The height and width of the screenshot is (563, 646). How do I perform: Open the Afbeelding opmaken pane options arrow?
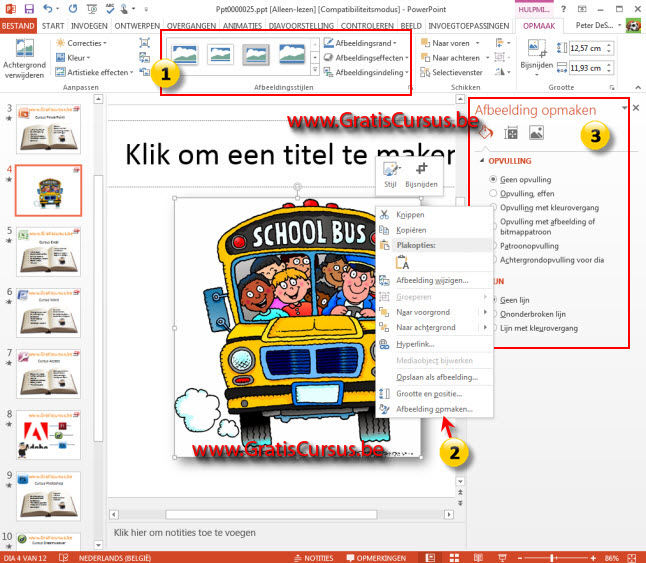[624, 108]
